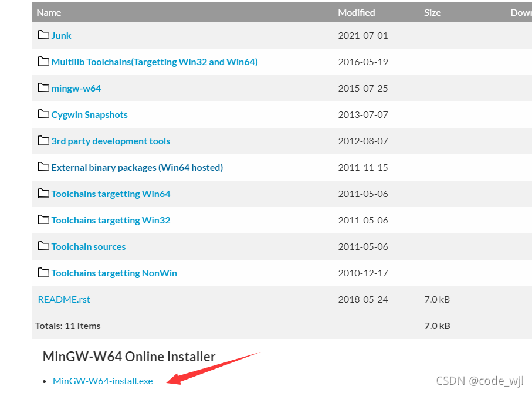532x393 pixels.
Task: Click the folder icon beside Cygwin Snapshots
Action: 43,114
